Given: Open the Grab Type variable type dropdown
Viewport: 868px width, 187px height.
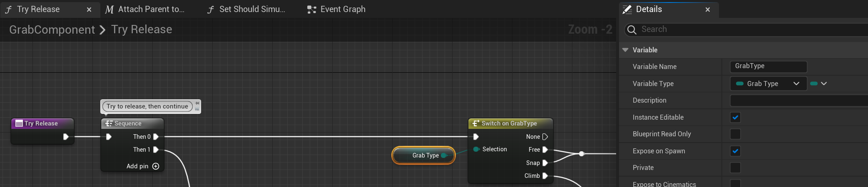Looking at the screenshot, I should (769, 84).
